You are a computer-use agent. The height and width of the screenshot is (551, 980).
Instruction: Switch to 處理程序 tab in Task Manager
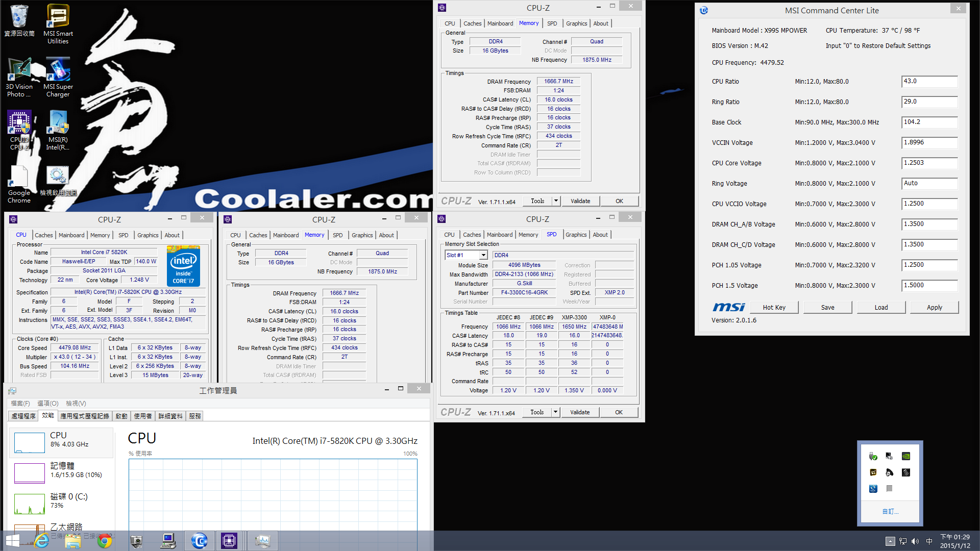[x=23, y=416]
